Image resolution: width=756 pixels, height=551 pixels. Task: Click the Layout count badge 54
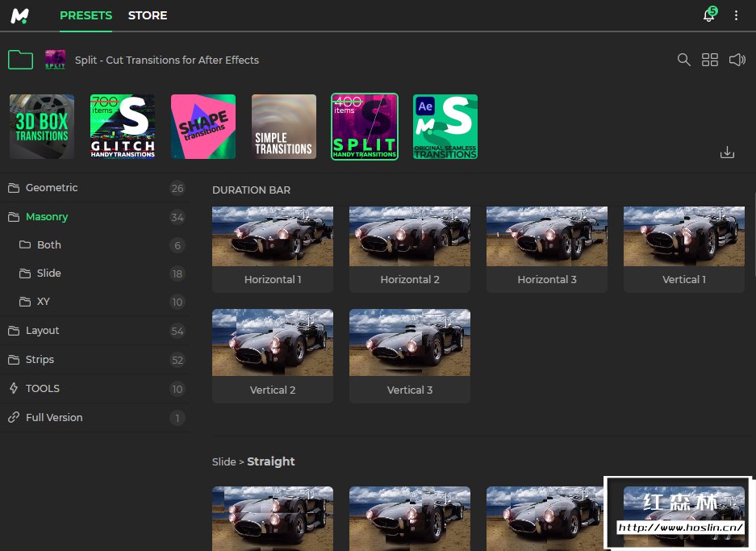[x=178, y=332]
